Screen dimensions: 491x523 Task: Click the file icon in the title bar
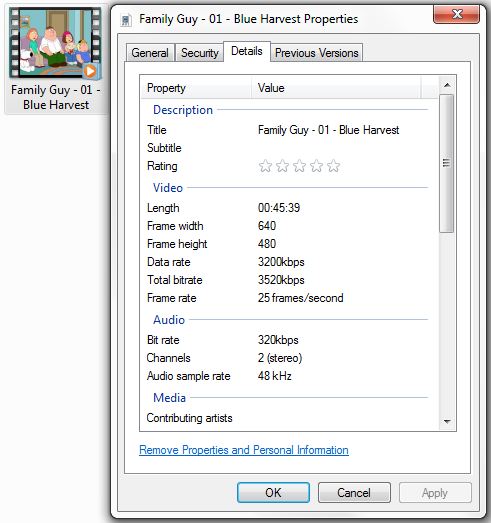(126, 20)
